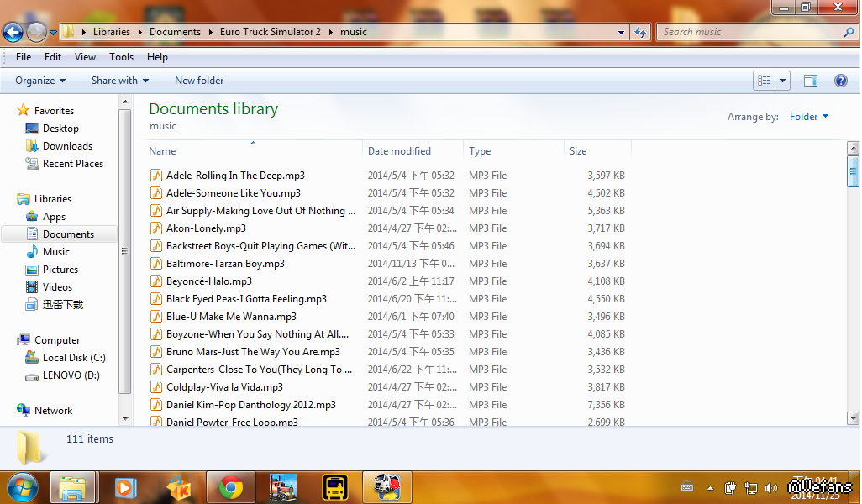Open the Tools menu
This screenshot has height=504, width=862.
coord(121,57)
